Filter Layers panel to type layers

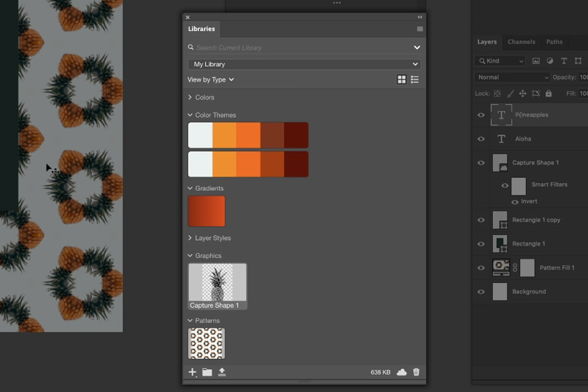[564, 60]
